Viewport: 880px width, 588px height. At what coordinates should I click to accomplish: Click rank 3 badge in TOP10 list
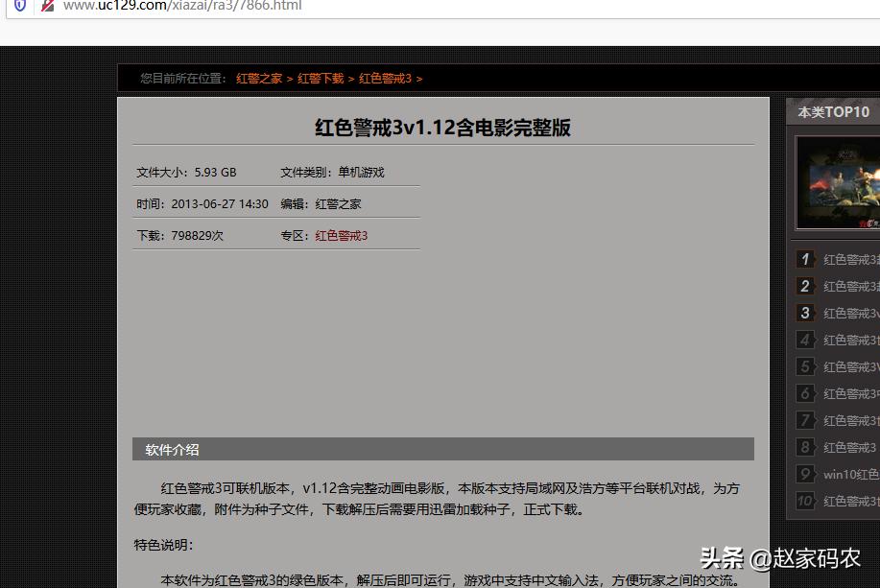tap(805, 313)
